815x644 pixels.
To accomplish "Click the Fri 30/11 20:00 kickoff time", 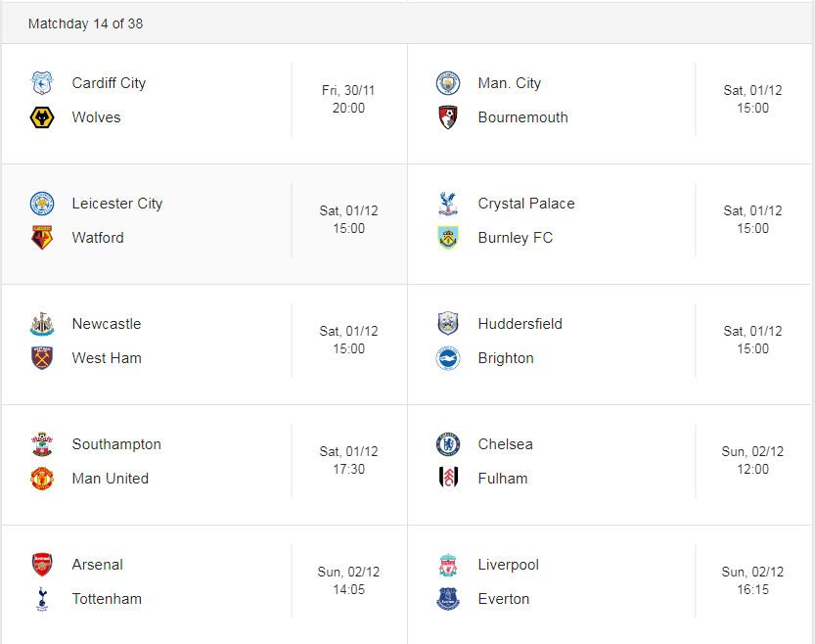I will [348, 99].
